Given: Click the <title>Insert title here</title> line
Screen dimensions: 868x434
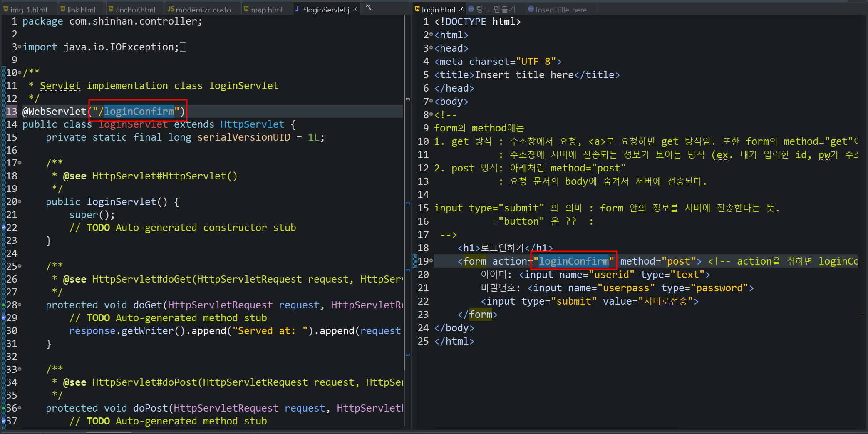Looking at the screenshot, I should coord(527,75).
